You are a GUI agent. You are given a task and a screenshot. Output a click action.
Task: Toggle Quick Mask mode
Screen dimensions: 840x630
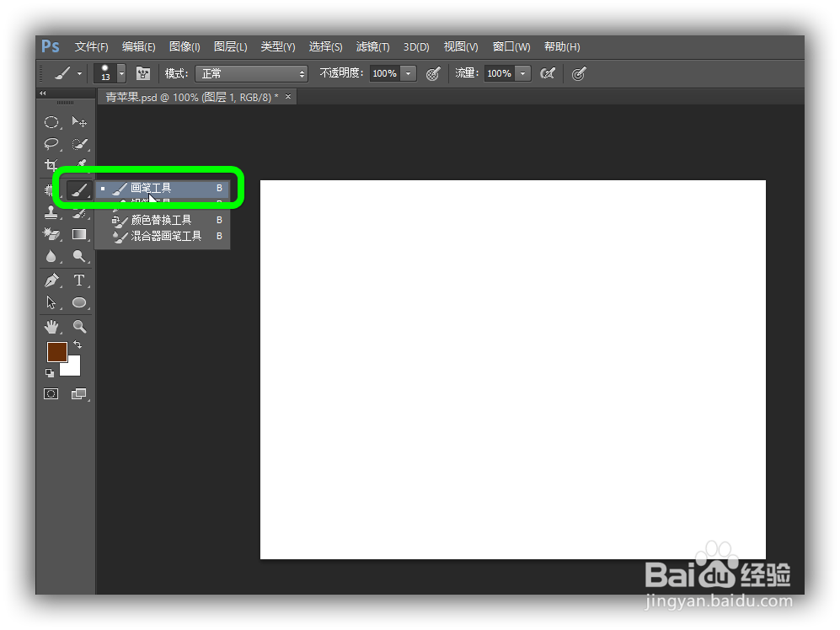click(51, 394)
